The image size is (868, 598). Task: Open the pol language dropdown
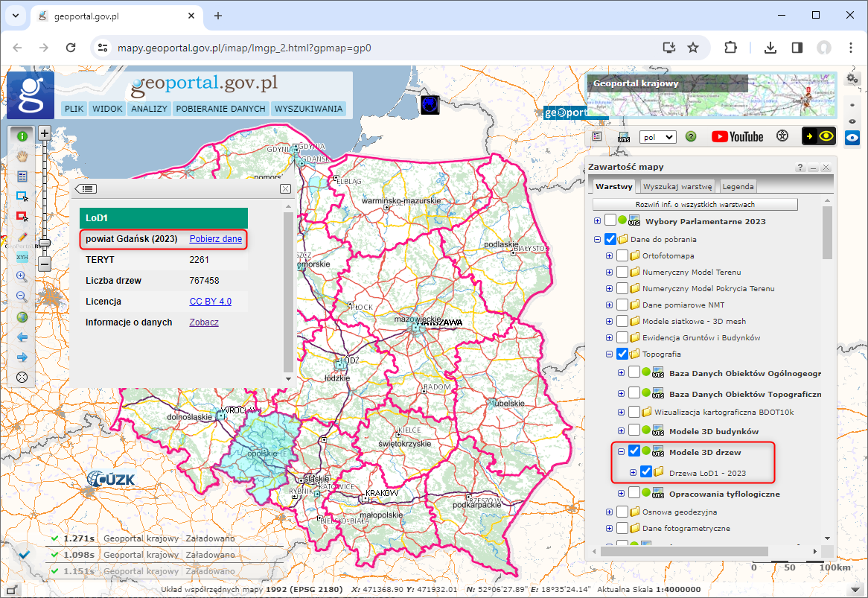pos(657,137)
